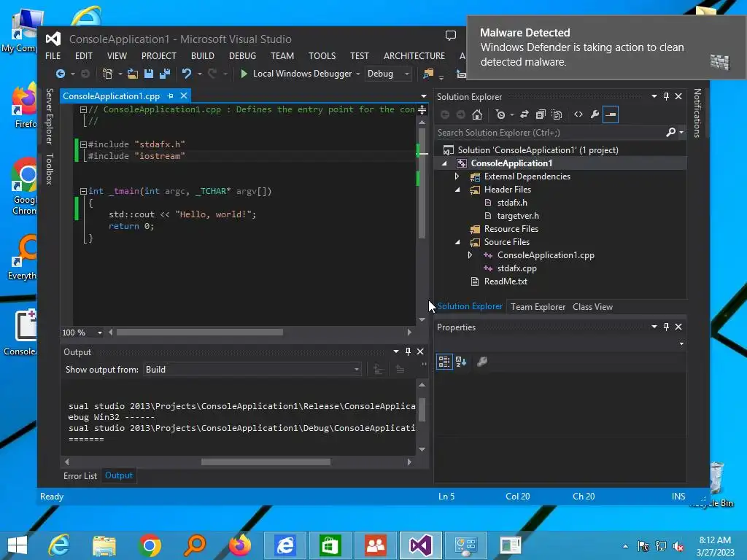
Task: Open the Toolbox side tab
Action: coord(49,169)
